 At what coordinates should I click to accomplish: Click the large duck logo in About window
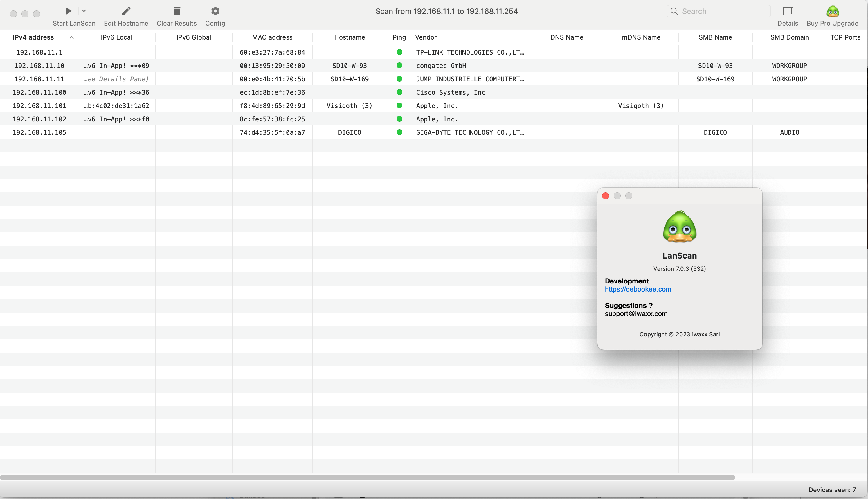click(680, 227)
